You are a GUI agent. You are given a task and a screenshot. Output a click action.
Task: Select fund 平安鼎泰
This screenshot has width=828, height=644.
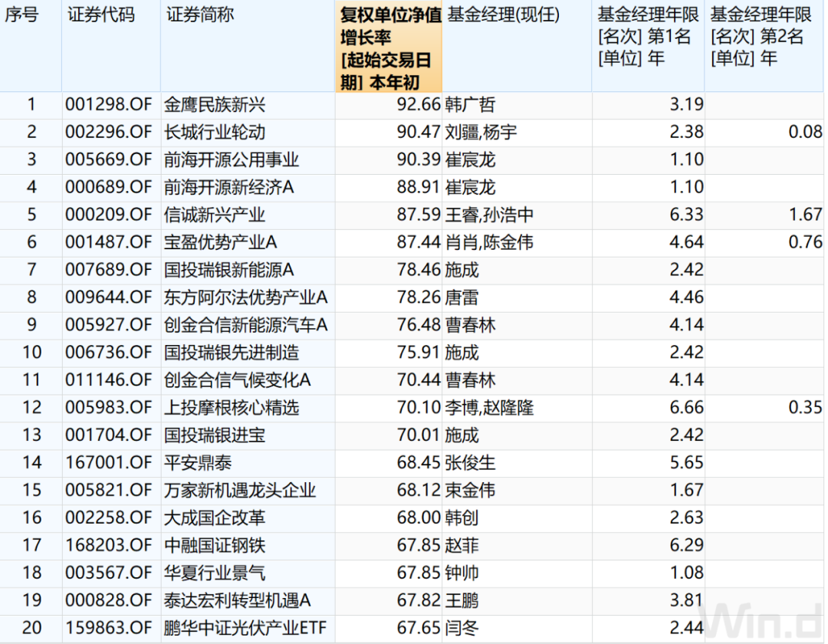click(x=198, y=462)
